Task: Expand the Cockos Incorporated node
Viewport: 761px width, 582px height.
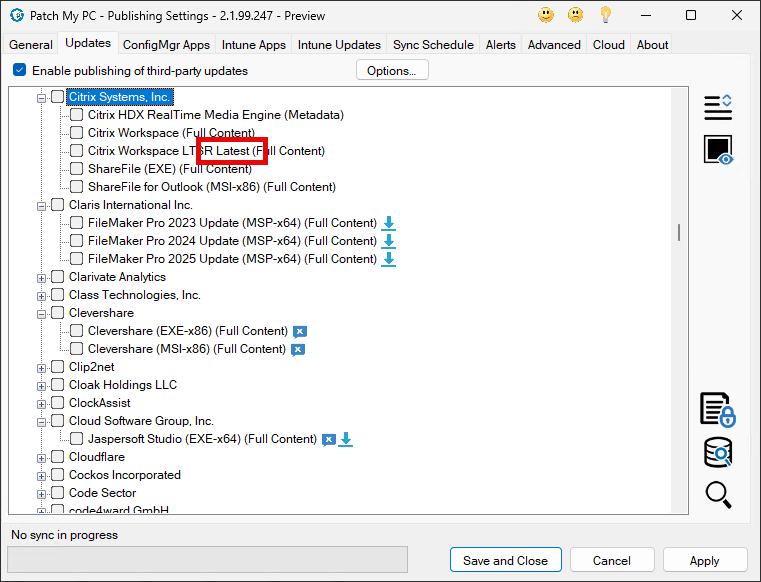Action: tap(41, 476)
